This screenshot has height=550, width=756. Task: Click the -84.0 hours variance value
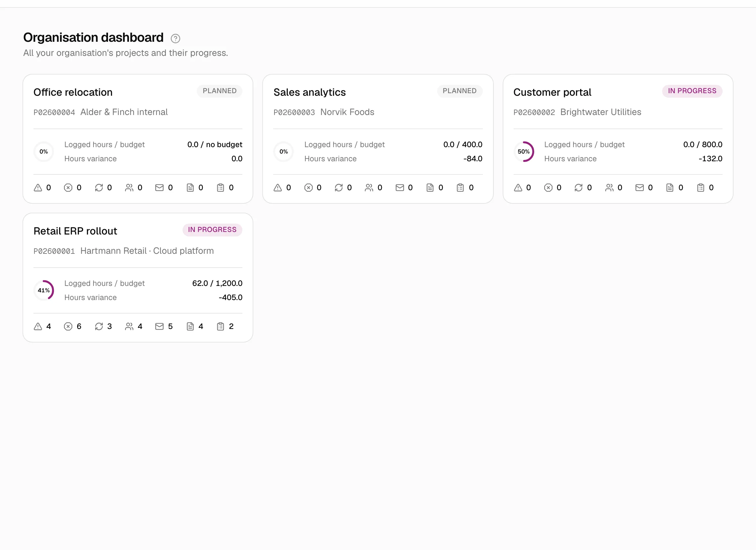[473, 159]
